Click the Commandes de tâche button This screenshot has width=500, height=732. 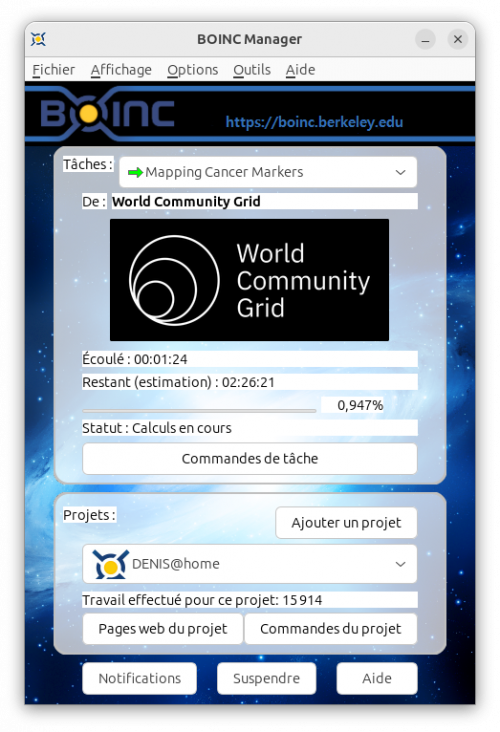pyautogui.click(x=250, y=459)
